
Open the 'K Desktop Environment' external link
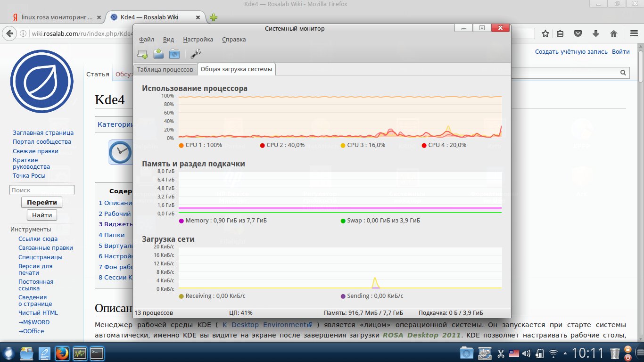pyautogui.click(x=267, y=325)
